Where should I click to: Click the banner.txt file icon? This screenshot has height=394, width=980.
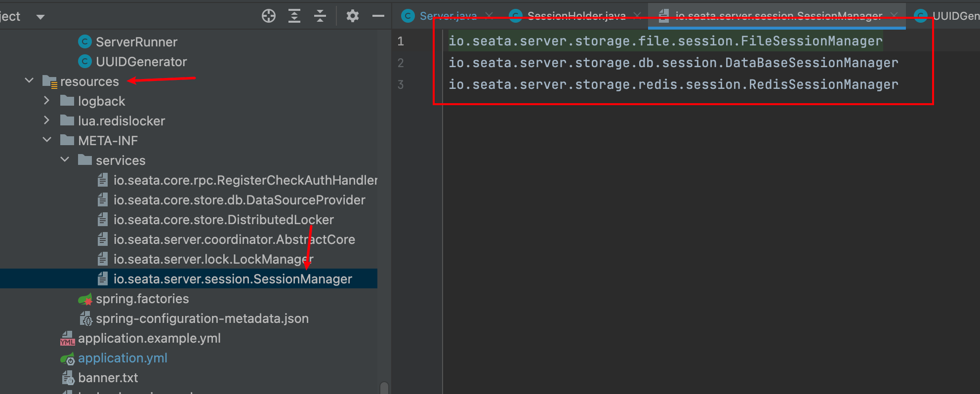[68, 378]
